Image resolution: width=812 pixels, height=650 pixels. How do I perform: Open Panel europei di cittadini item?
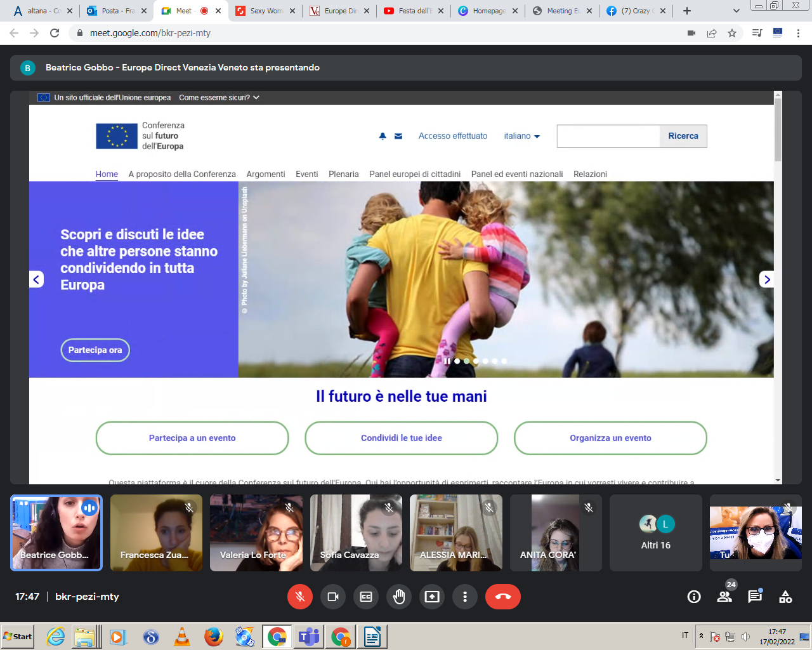click(x=415, y=174)
